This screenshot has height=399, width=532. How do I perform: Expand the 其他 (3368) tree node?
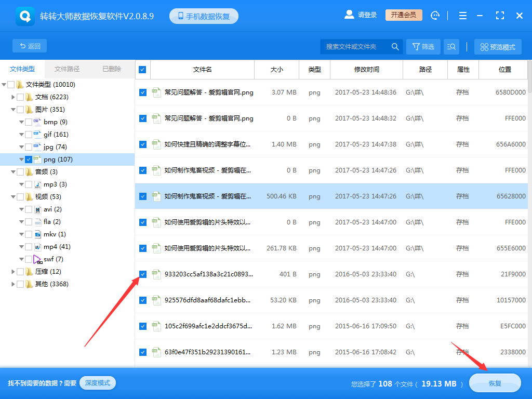[13, 284]
